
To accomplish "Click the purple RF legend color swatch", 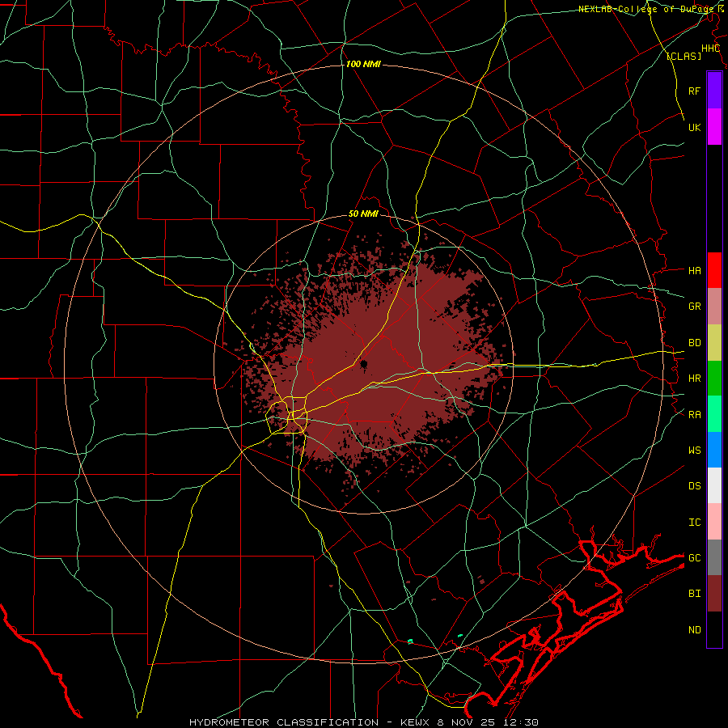I will click(x=714, y=91).
